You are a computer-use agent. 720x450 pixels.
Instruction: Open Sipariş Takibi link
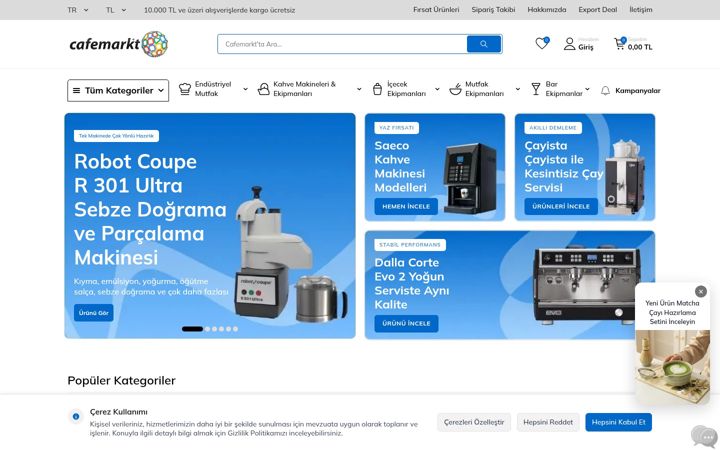click(x=493, y=10)
